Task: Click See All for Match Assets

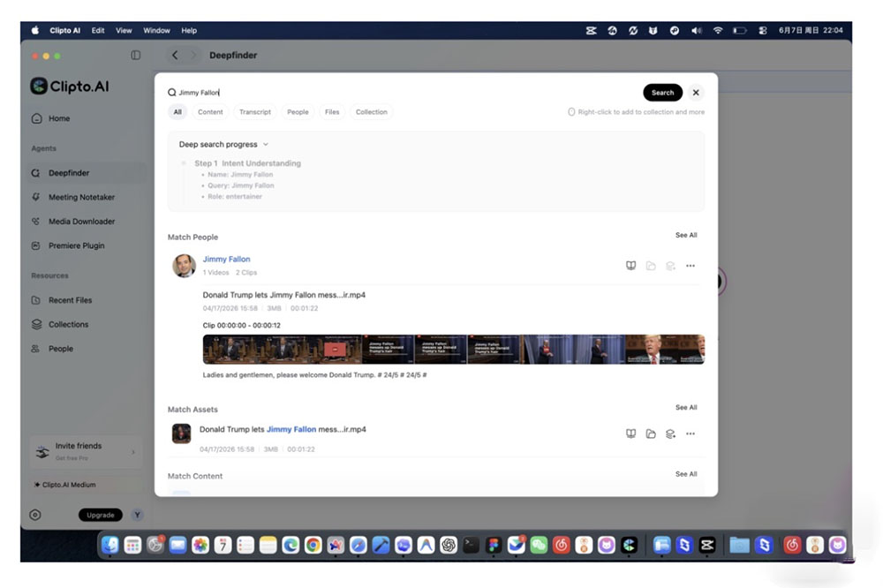Action: coord(686,407)
